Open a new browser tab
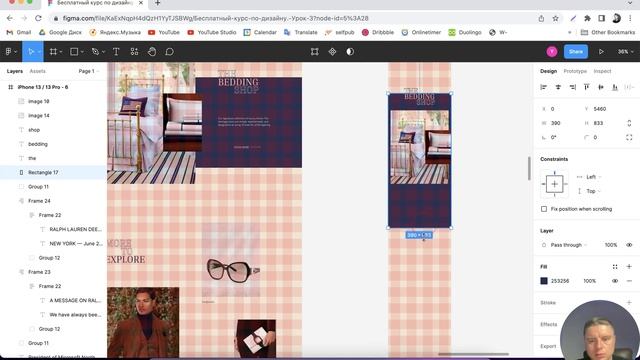This screenshot has height=360, width=640. point(158,3)
